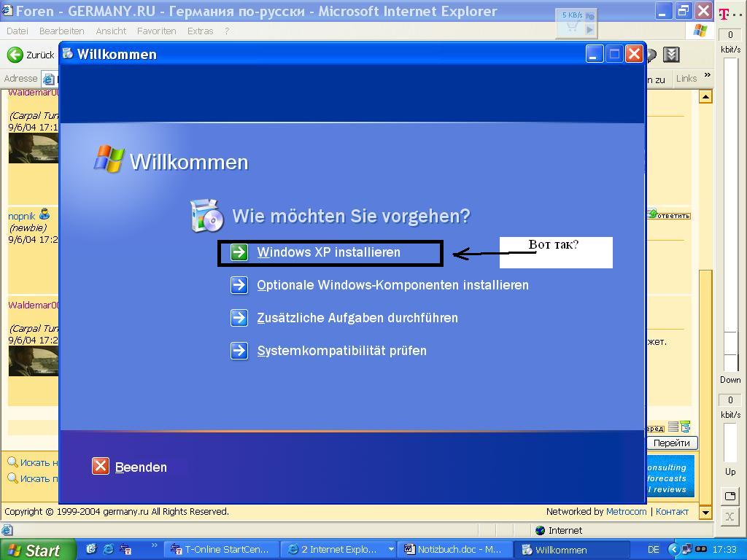
Task: Switch to Willkommen taskbar button
Action: [572, 550]
